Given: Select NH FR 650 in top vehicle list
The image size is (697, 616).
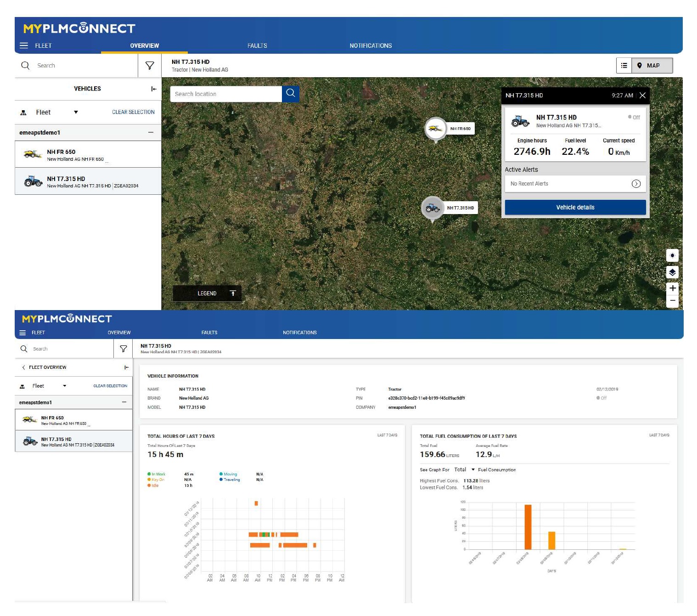Looking at the screenshot, I should pyautogui.click(x=88, y=154).
